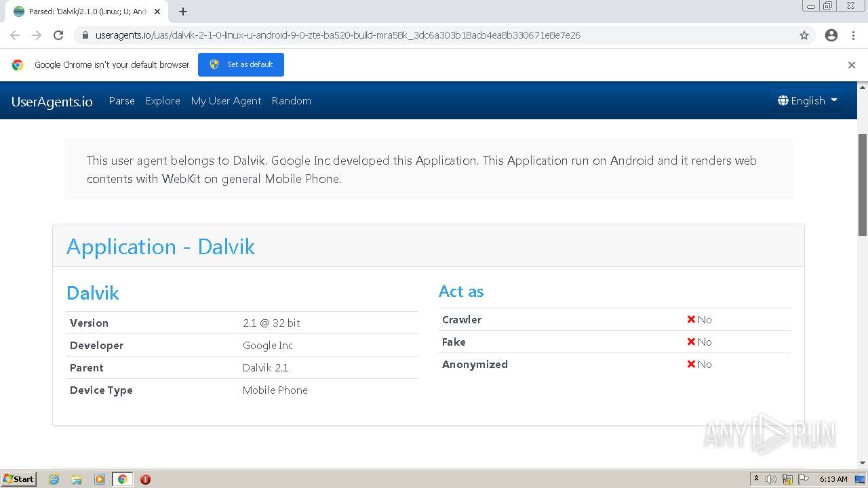The height and width of the screenshot is (488, 868).
Task: Open Chrome three-dot menu
Action: pos(853,35)
